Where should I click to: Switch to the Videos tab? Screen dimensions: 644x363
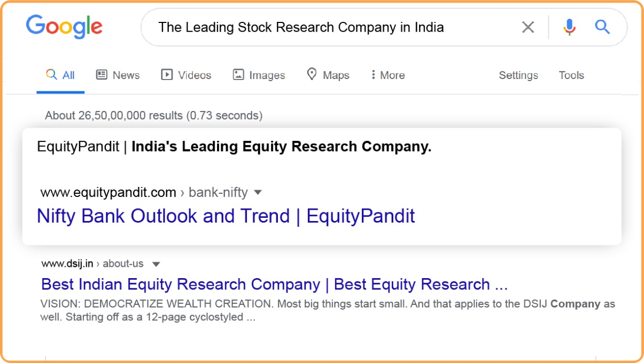195,75
